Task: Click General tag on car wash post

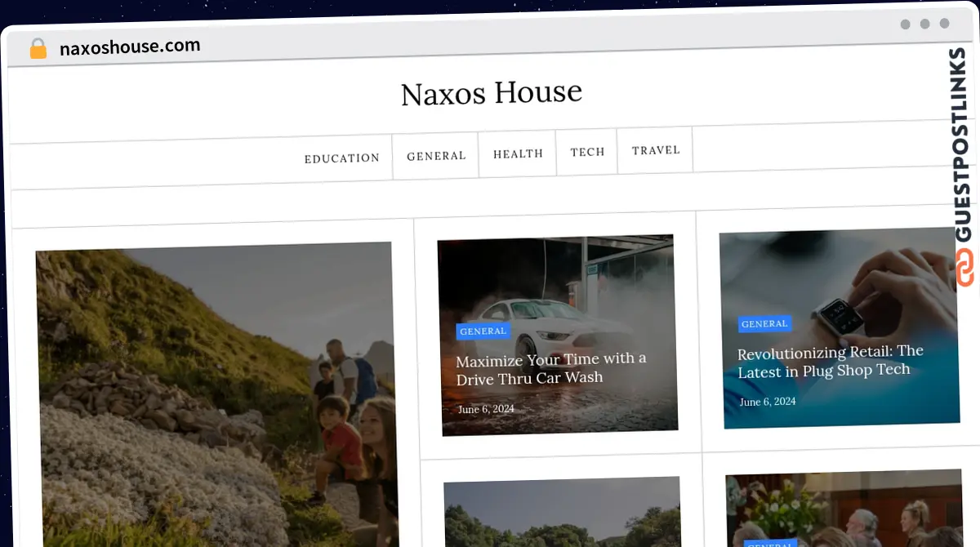Action: coord(483,331)
